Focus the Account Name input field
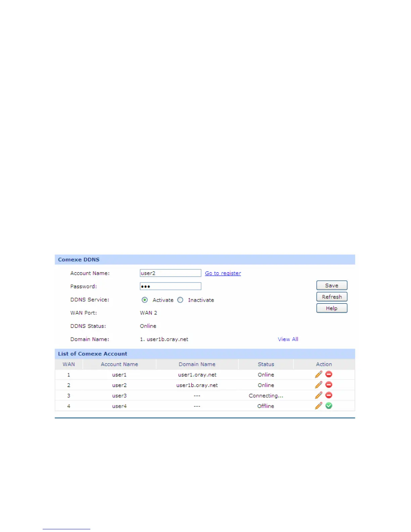This screenshot has width=411, height=532. 171,273
